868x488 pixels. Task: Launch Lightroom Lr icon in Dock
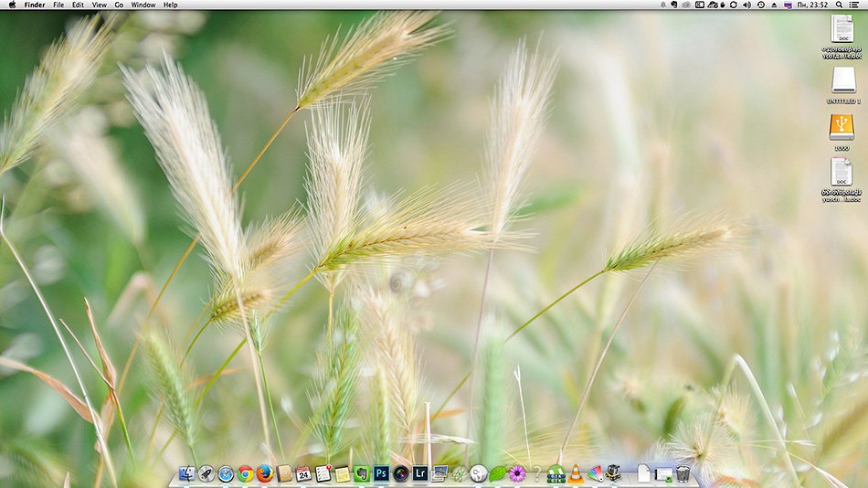420,473
